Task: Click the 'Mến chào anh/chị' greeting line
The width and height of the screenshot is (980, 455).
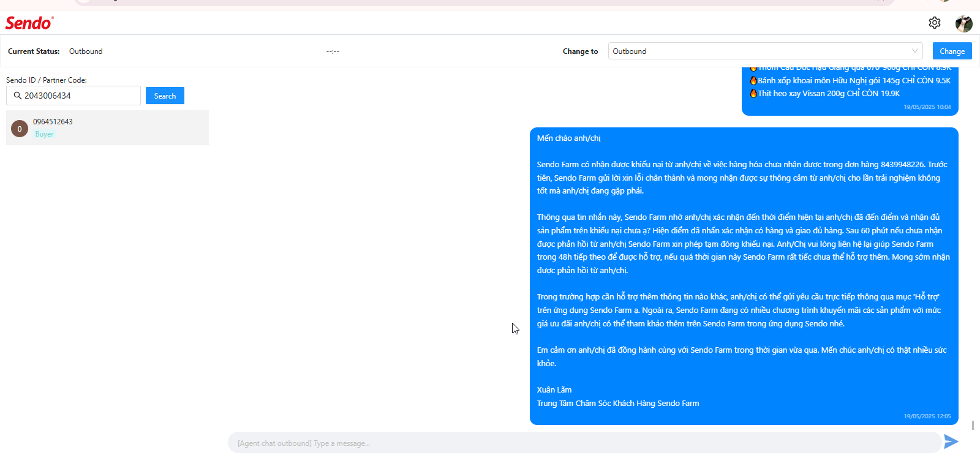Action: click(x=569, y=138)
